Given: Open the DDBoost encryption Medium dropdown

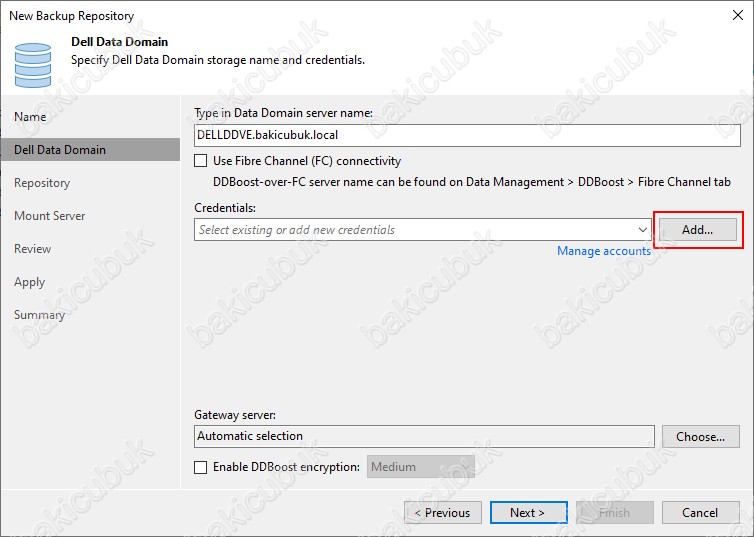Looking at the screenshot, I should (x=421, y=467).
